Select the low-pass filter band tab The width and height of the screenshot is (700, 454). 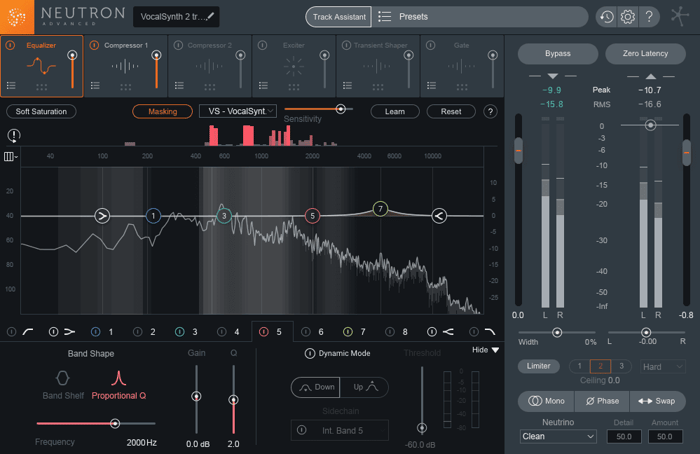tap(483, 332)
